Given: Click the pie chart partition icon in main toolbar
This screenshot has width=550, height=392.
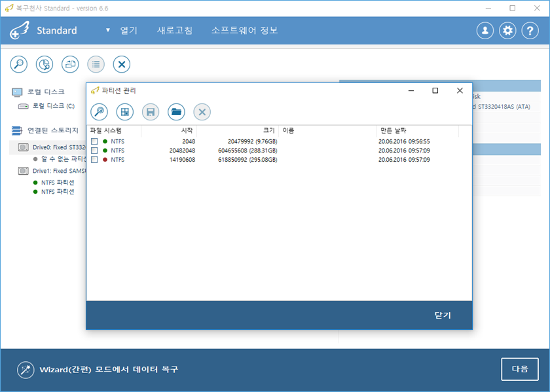Looking at the screenshot, I should [45, 64].
